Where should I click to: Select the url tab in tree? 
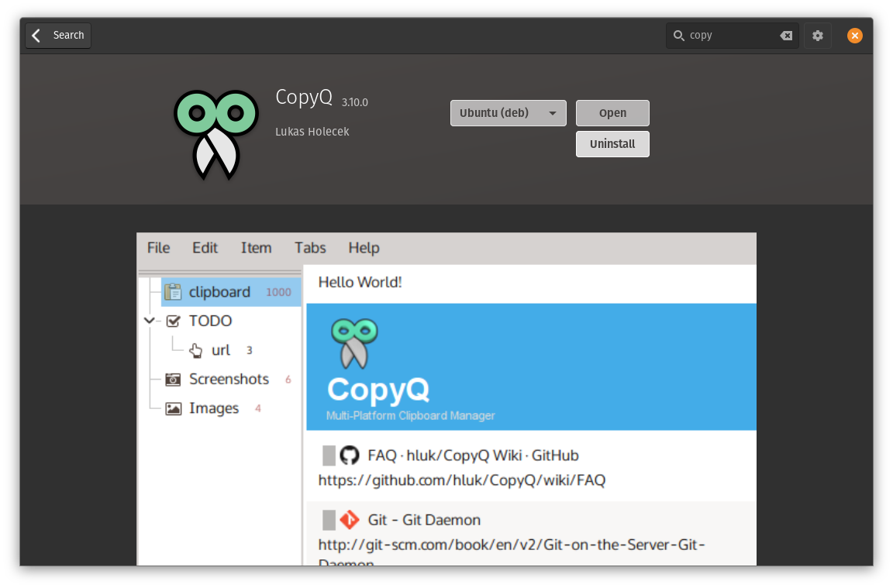[x=221, y=350]
